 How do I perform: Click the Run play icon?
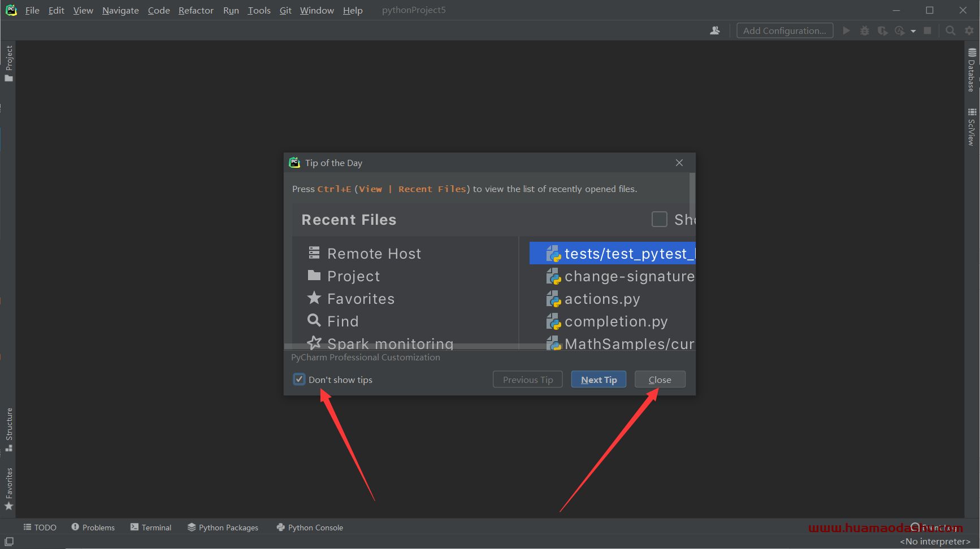846,30
